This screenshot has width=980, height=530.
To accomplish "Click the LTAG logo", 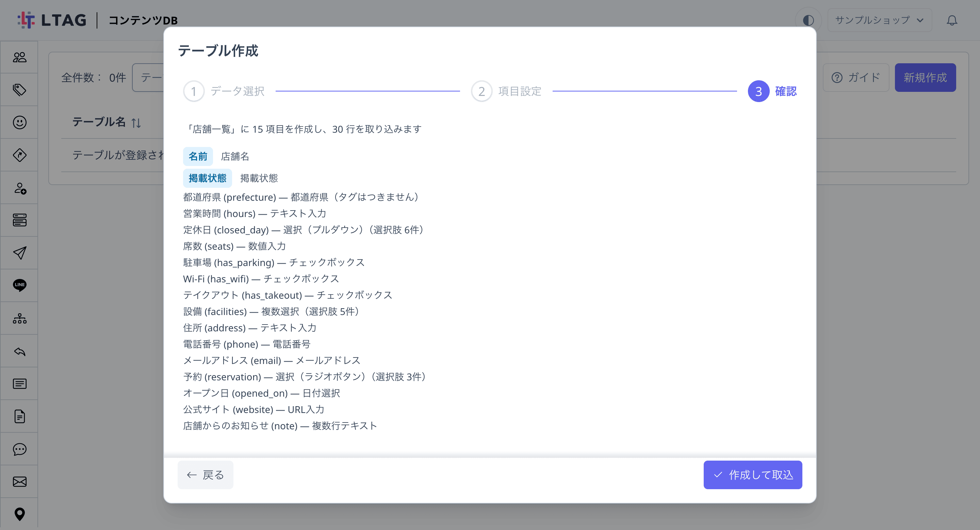I will tap(52, 20).
